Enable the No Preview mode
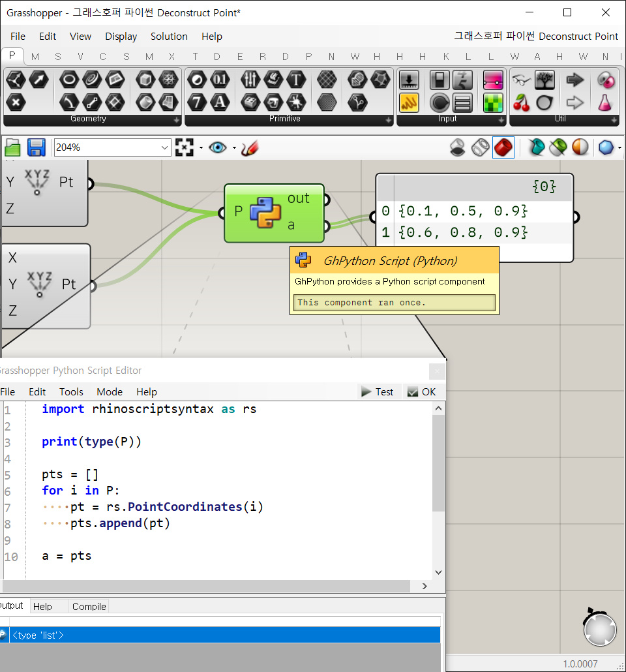Image resolution: width=626 pixels, height=672 pixels. [x=458, y=148]
